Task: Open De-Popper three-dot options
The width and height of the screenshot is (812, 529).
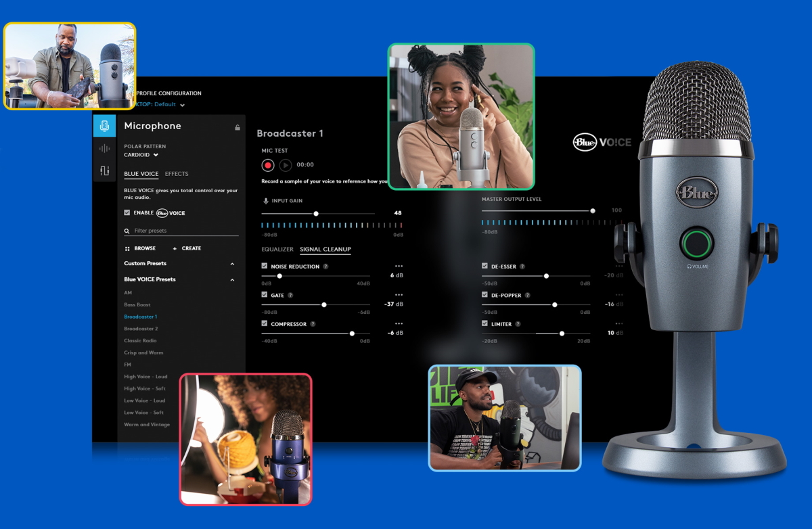Action: coord(619,296)
